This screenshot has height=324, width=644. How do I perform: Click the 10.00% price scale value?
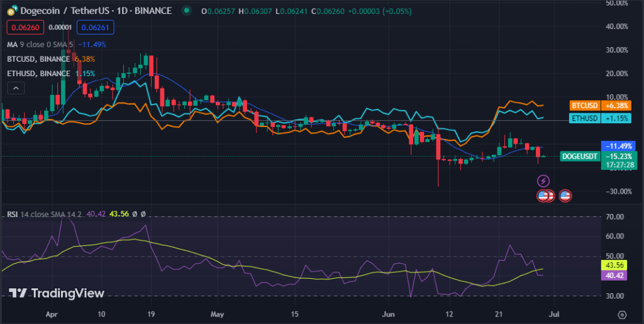coord(617,97)
